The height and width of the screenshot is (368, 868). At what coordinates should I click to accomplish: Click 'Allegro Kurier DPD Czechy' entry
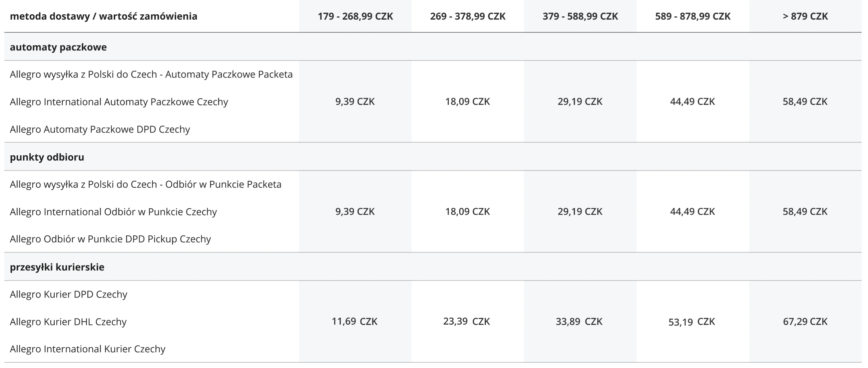(68, 295)
